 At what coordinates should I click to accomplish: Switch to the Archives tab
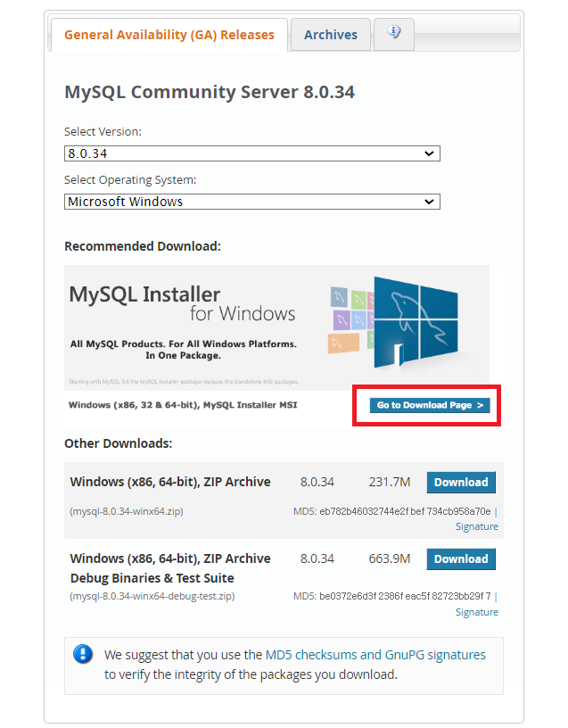click(x=331, y=35)
